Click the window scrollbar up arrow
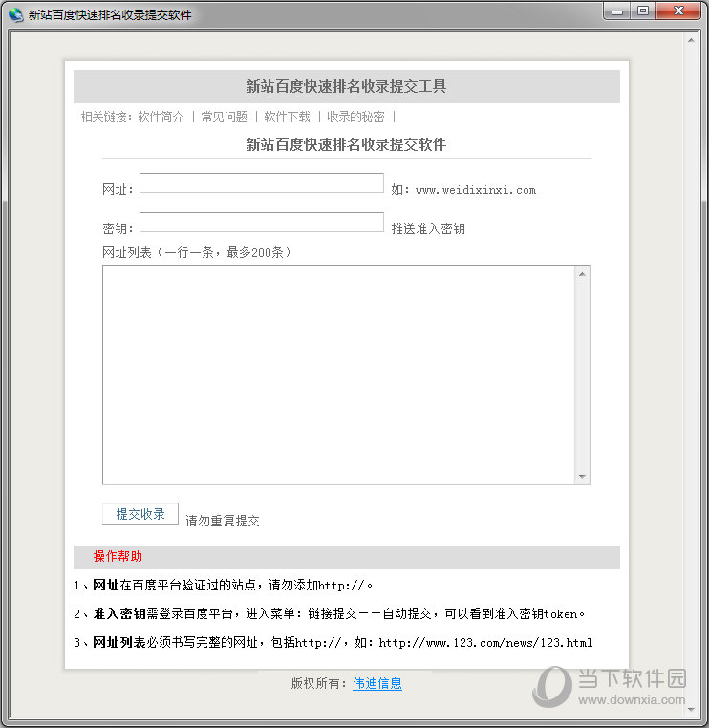Image resolution: width=709 pixels, height=728 pixels. pyautogui.click(x=692, y=40)
